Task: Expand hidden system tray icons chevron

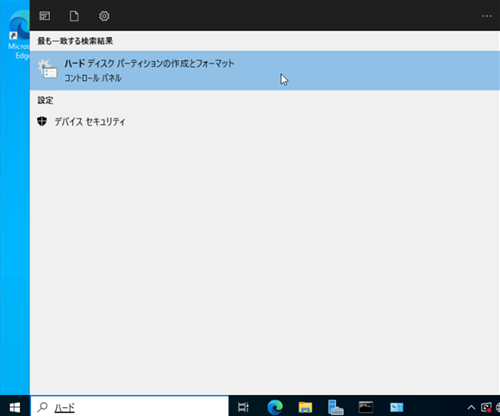Action: pyautogui.click(x=471, y=407)
